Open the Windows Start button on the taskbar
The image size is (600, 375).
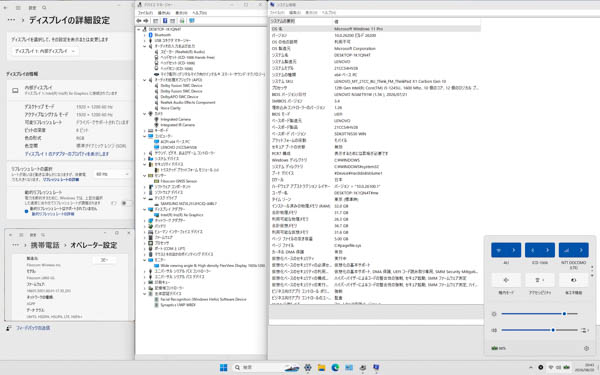[223, 367]
